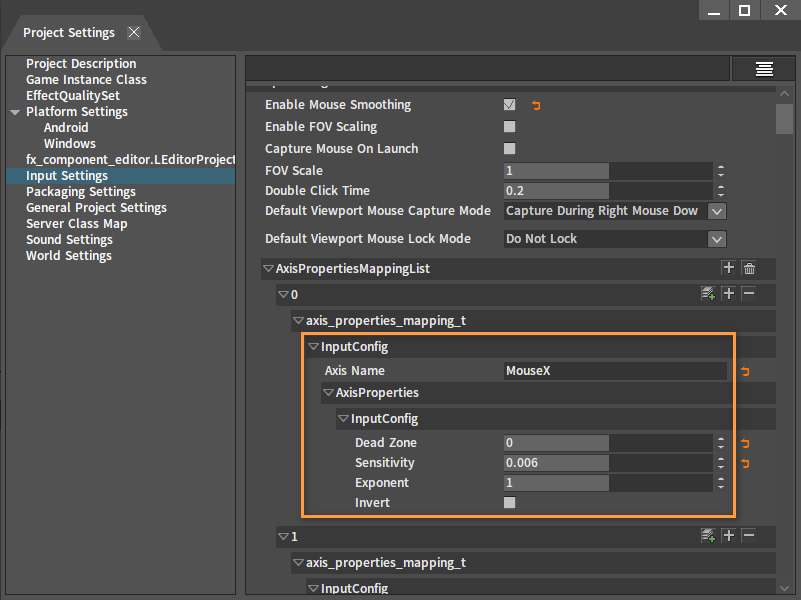Collapse array element 0
801x600 pixels.
click(283, 294)
